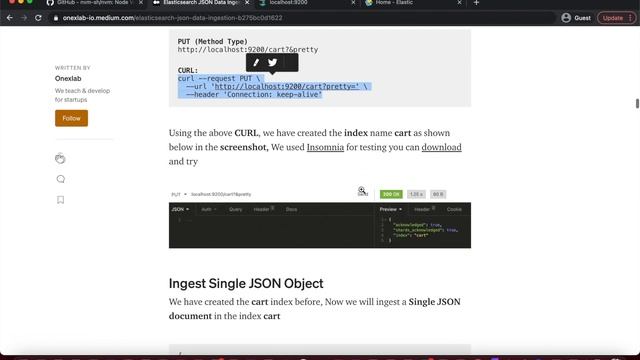Click the browser menu three-dots icon

coord(631,18)
